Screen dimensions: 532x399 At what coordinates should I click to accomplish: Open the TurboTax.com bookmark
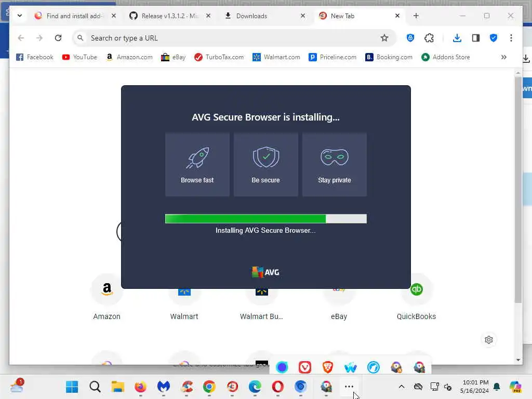pos(219,57)
